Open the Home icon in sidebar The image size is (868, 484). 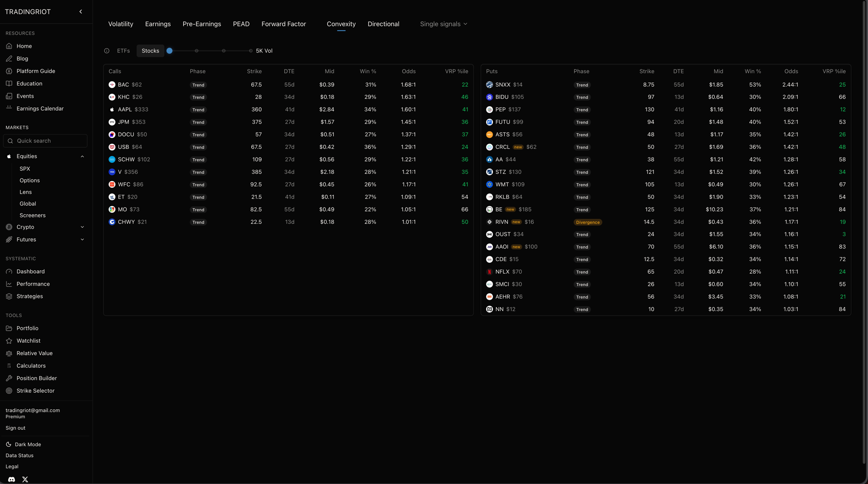[x=9, y=46]
